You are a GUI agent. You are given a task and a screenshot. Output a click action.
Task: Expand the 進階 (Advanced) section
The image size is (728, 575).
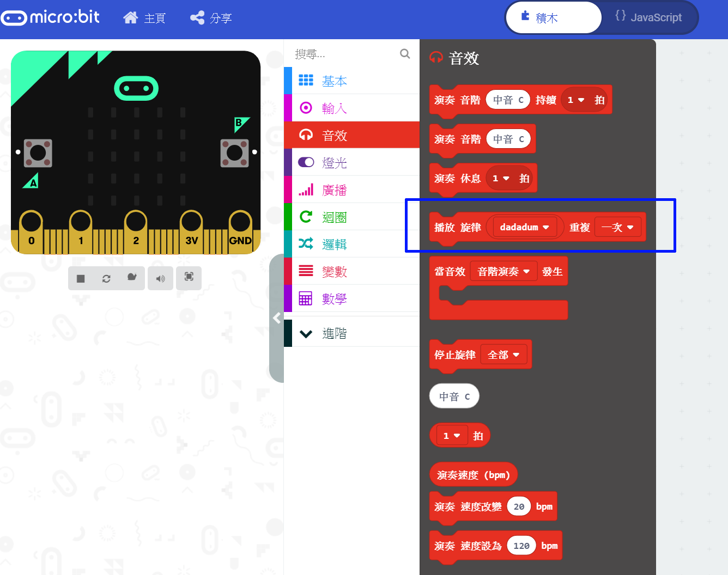coord(335,333)
